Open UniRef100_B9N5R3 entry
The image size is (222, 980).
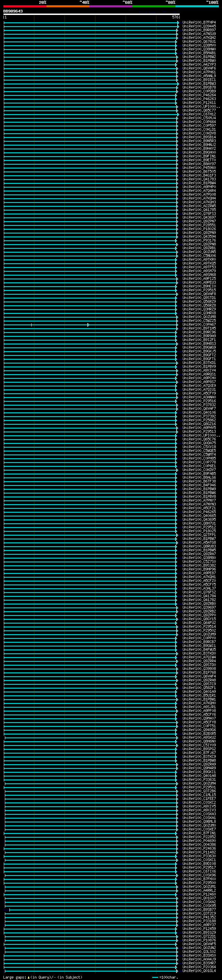(x=199, y=141)
